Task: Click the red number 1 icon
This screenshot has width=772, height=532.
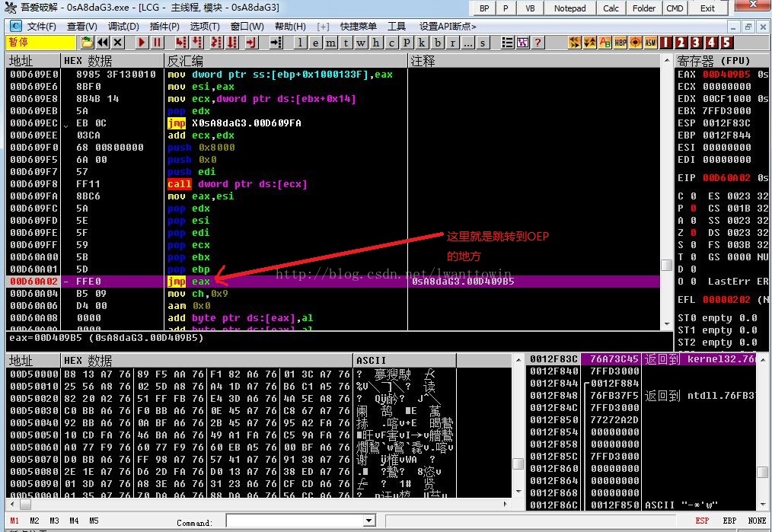Action: (665, 43)
